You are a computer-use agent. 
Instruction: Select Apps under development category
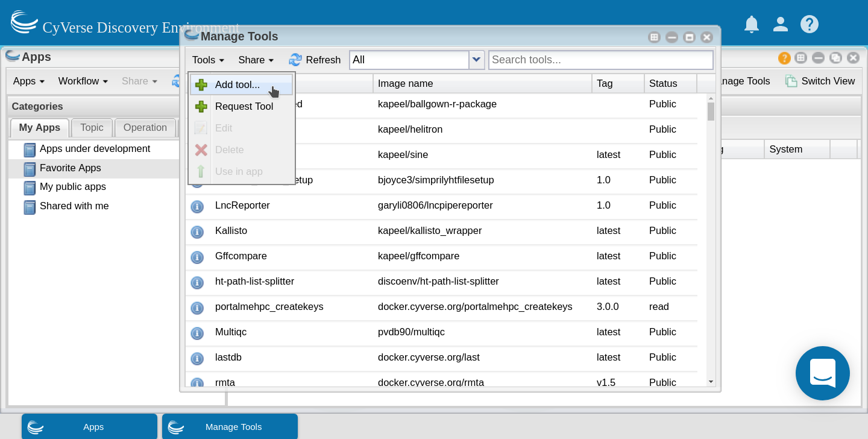(95, 149)
